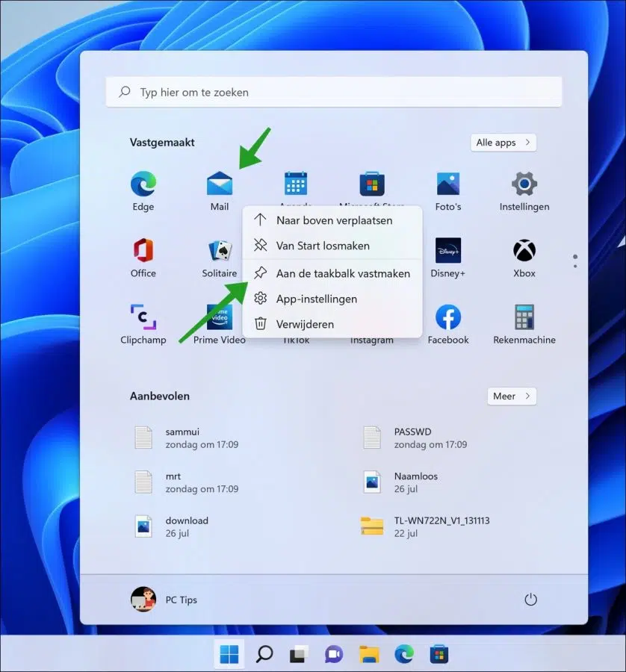Open Task View on the taskbar
Viewport: 626px width, 672px height.
tap(299, 654)
